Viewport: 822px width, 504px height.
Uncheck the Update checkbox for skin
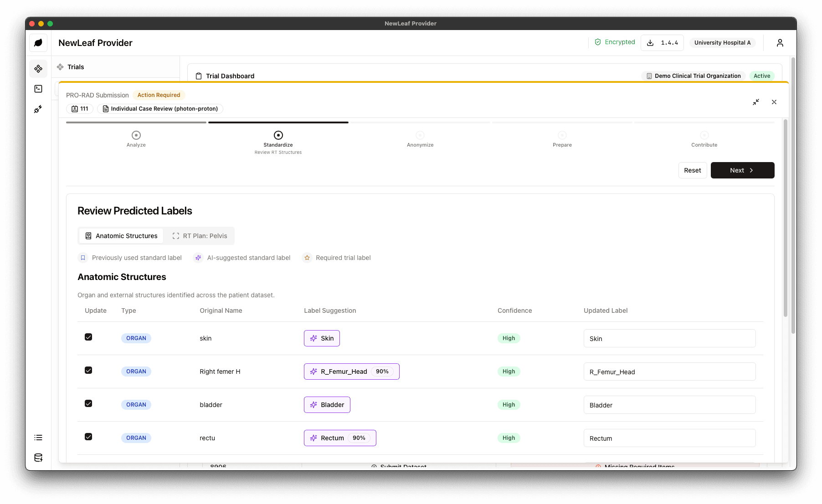coord(88,337)
